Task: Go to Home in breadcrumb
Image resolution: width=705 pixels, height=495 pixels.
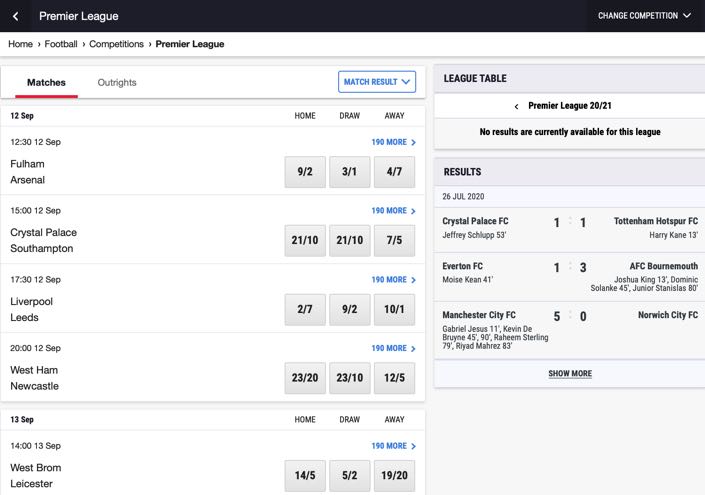Action: point(20,44)
